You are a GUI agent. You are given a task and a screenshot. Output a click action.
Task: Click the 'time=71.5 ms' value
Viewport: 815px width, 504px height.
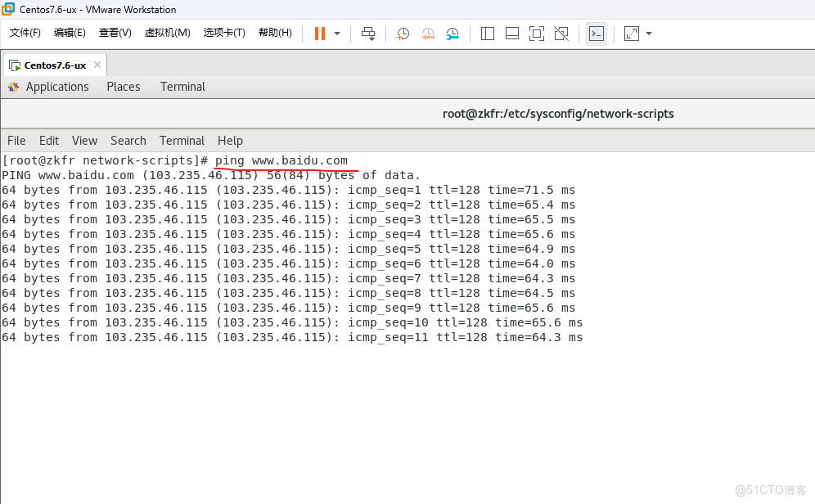[532, 190]
